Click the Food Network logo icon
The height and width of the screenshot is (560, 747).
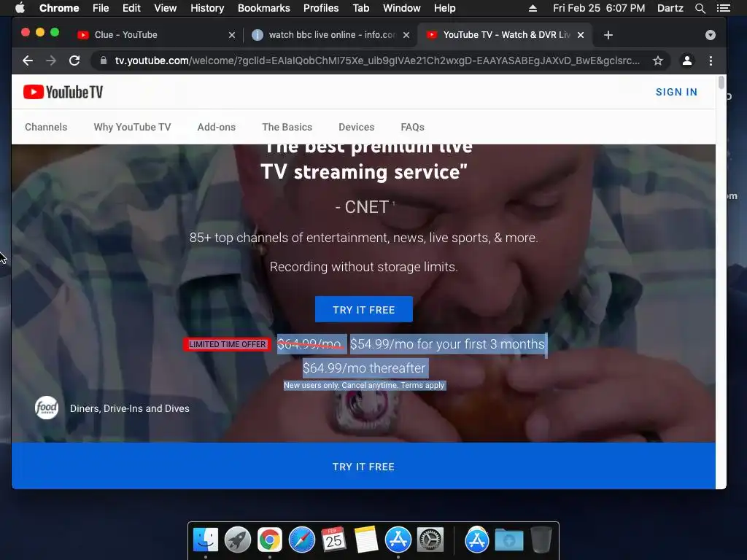click(47, 408)
